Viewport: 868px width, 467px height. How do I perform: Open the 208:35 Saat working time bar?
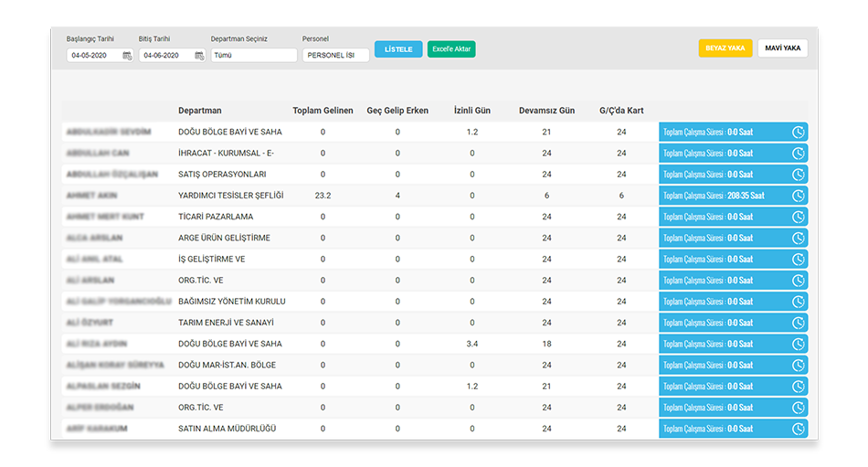point(724,196)
